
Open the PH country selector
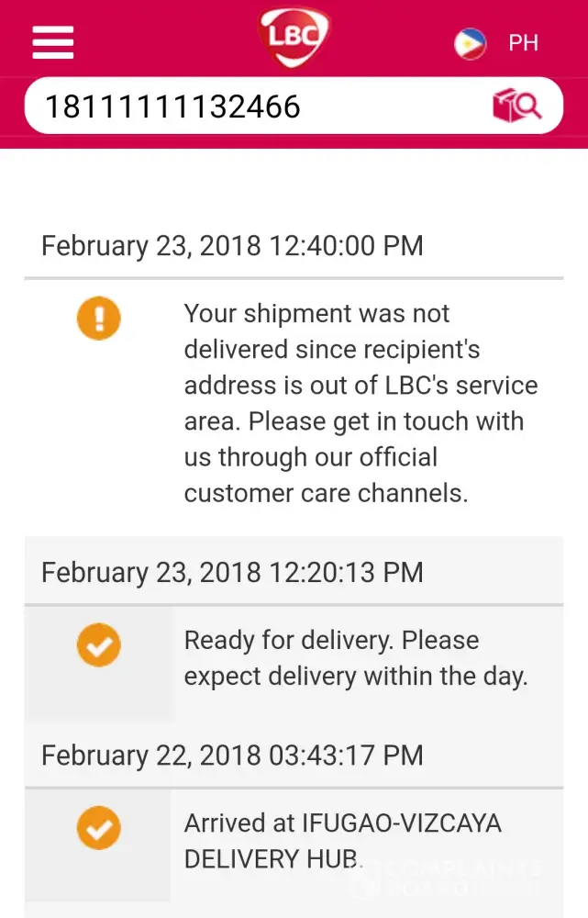coord(524,43)
